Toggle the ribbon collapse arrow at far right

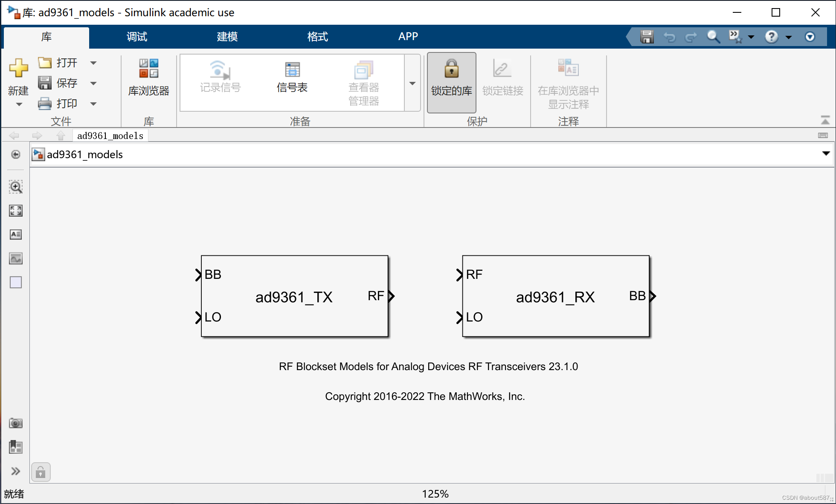point(826,119)
